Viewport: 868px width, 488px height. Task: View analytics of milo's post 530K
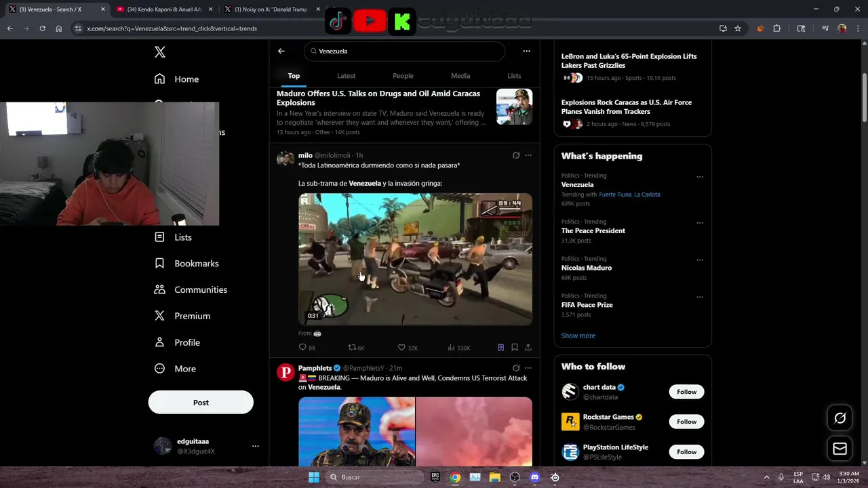(x=459, y=348)
